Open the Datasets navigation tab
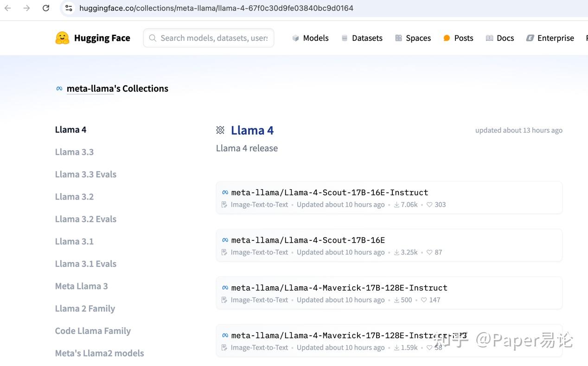Screen dimensions: 588x366 click(362, 38)
